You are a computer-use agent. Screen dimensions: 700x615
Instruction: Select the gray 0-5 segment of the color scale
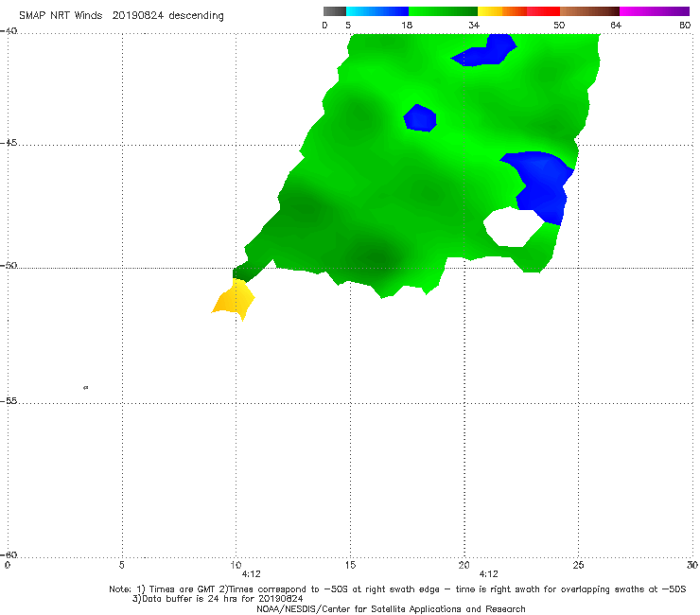coord(335,11)
